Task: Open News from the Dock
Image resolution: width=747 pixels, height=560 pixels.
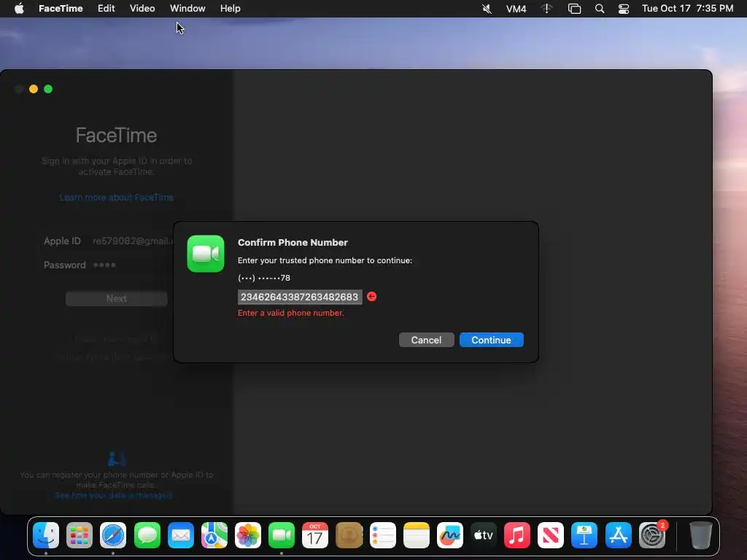Action: tap(551, 535)
